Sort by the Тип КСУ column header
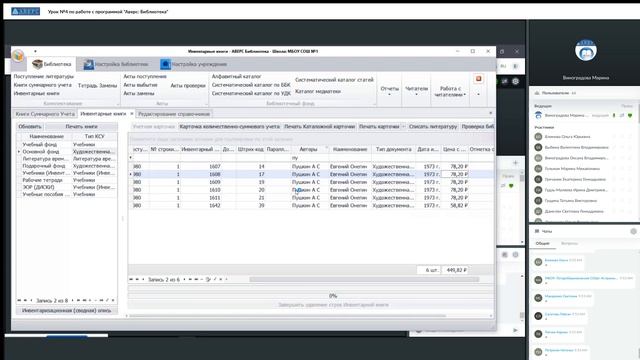 (x=94, y=136)
